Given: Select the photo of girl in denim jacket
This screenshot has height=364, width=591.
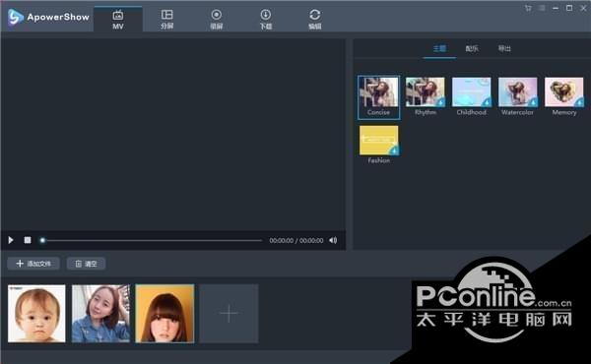Looking at the screenshot, I should tap(100, 314).
